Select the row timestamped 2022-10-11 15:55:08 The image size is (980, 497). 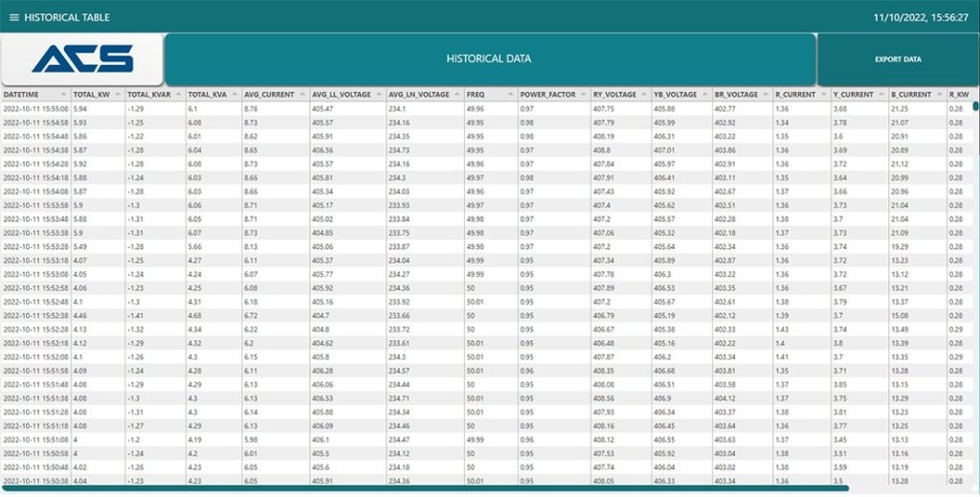click(x=35, y=109)
